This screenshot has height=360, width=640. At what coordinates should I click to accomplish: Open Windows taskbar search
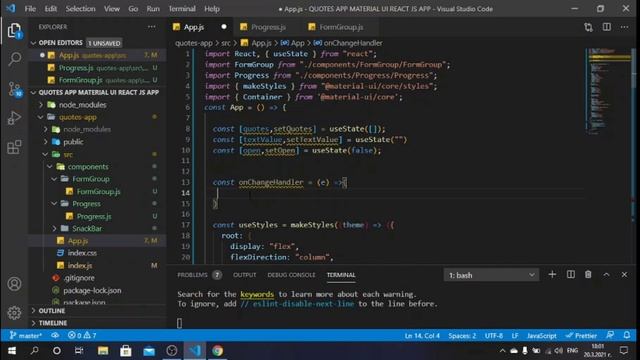coord(34,351)
